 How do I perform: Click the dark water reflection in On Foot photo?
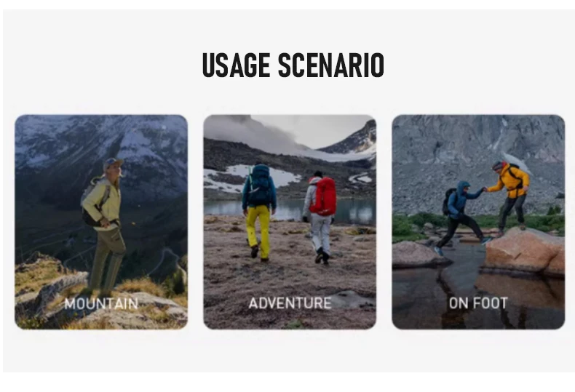[x=477, y=293]
